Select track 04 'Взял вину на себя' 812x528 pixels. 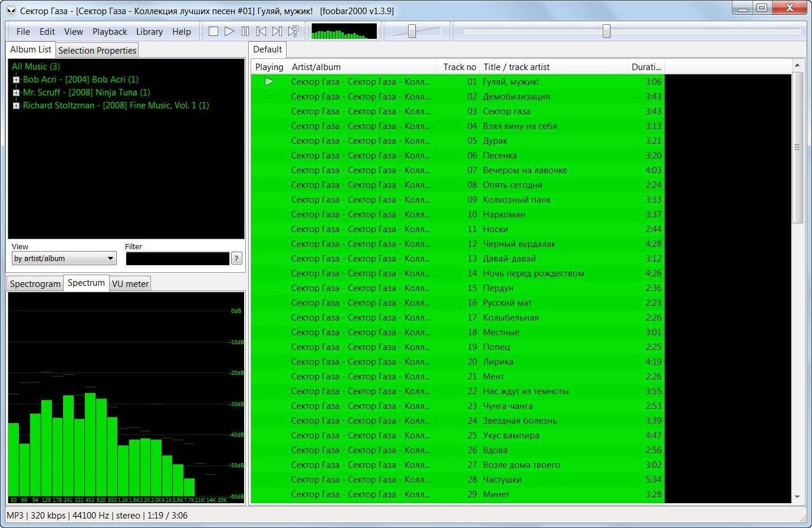[458, 126]
